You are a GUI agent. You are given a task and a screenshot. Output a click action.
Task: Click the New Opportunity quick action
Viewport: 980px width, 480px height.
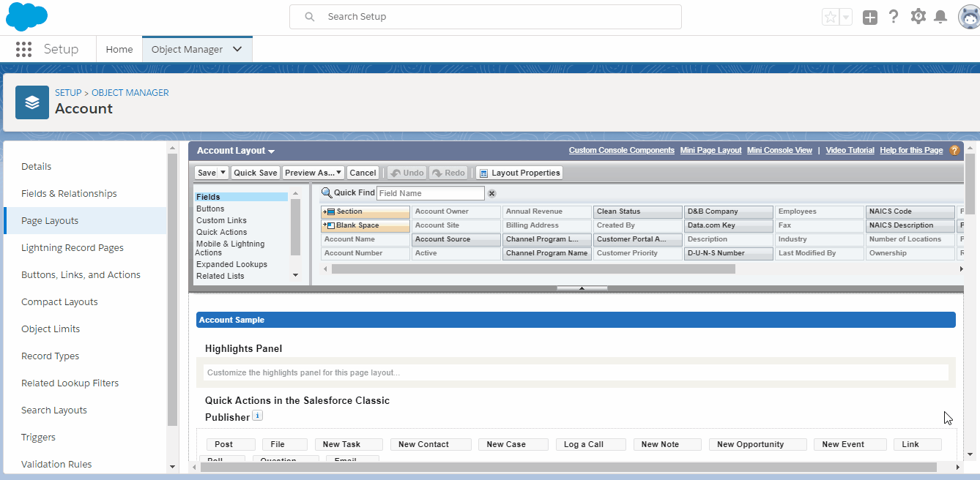757,444
